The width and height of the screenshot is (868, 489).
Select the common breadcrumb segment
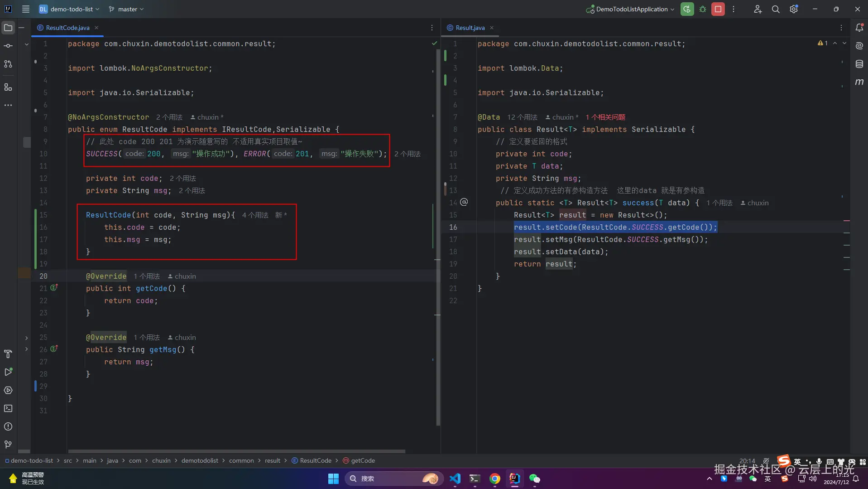pos(241,460)
